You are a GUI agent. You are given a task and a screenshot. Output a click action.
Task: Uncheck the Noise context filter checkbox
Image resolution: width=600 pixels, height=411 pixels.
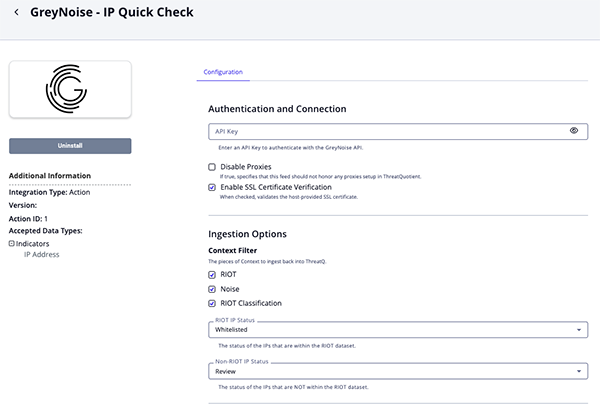click(212, 289)
